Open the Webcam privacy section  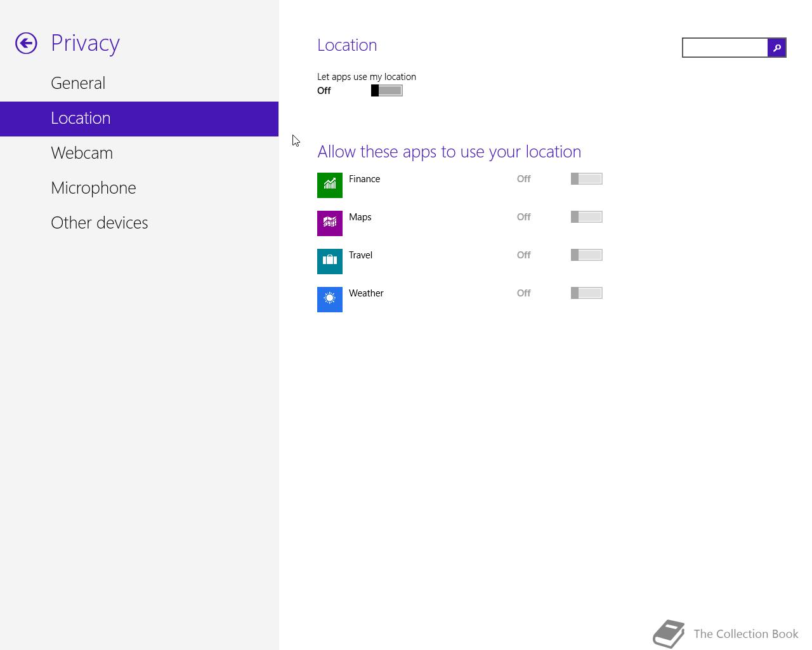[x=139, y=153]
